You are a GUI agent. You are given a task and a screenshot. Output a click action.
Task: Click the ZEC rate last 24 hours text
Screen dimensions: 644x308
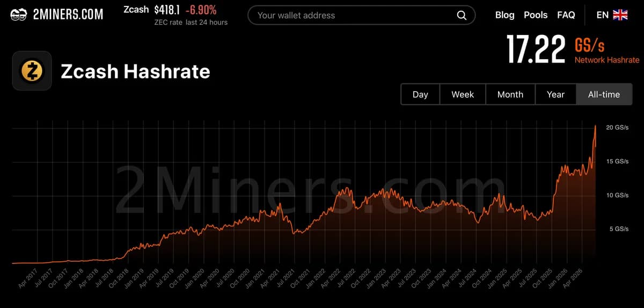click(191, 22)
